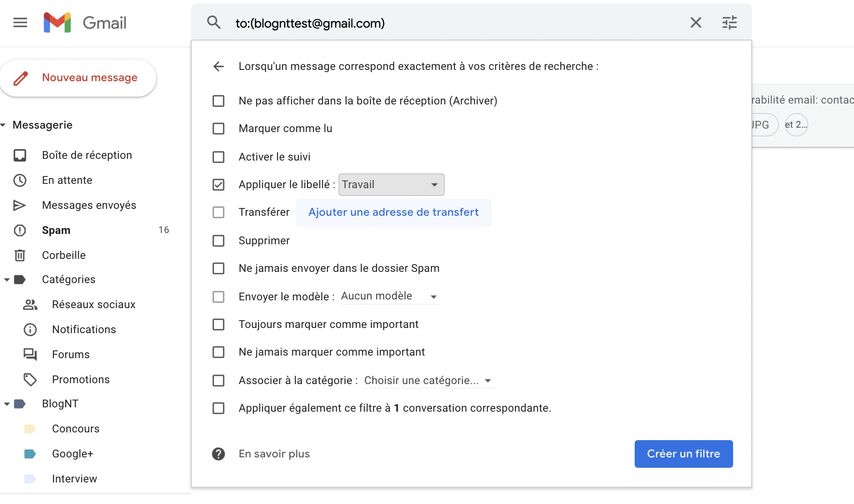This screenshot has width=854, height=504.
Task: Click the help question mark icon
Action: click(218, 454)
